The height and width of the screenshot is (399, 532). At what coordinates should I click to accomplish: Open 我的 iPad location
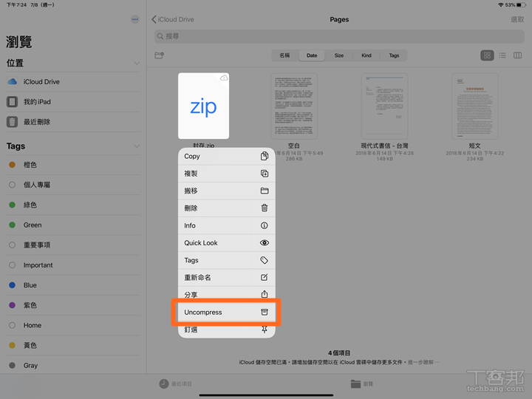click(x=73, y=102)
